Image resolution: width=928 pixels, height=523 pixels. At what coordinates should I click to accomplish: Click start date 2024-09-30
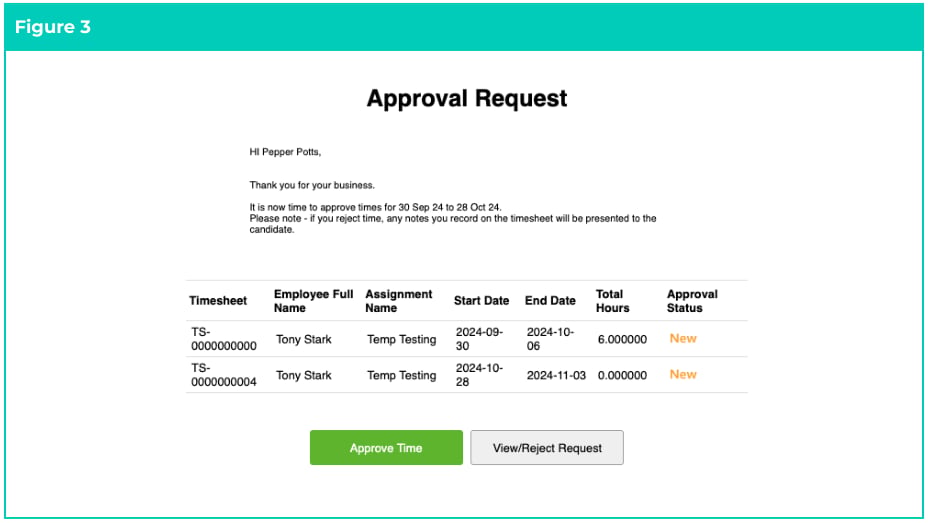tap(479, 339)
